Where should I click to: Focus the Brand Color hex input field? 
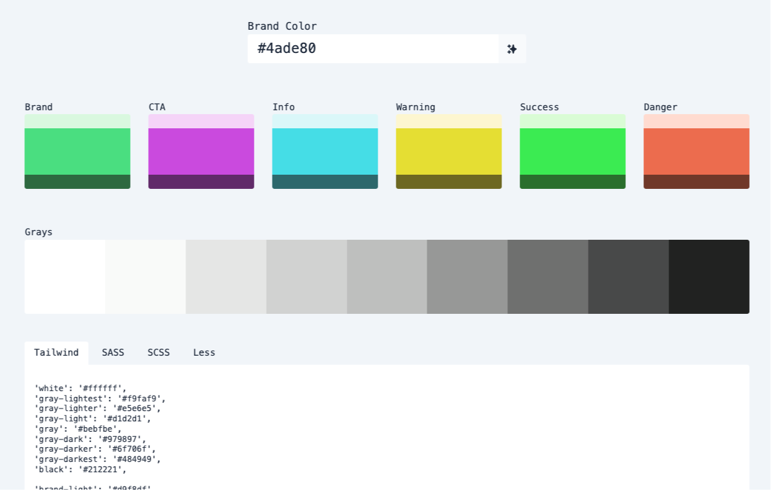tap(373, 49)
